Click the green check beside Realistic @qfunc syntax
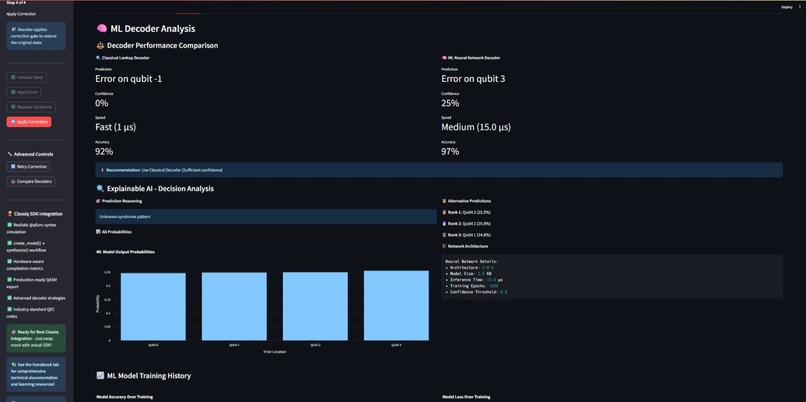The image size is (806, 402). (x=9, y=225)
